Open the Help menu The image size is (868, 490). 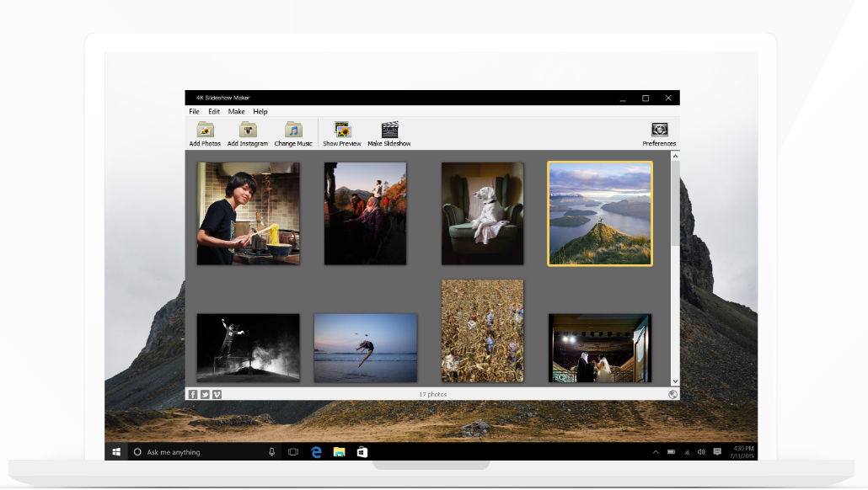coord(260,111)
